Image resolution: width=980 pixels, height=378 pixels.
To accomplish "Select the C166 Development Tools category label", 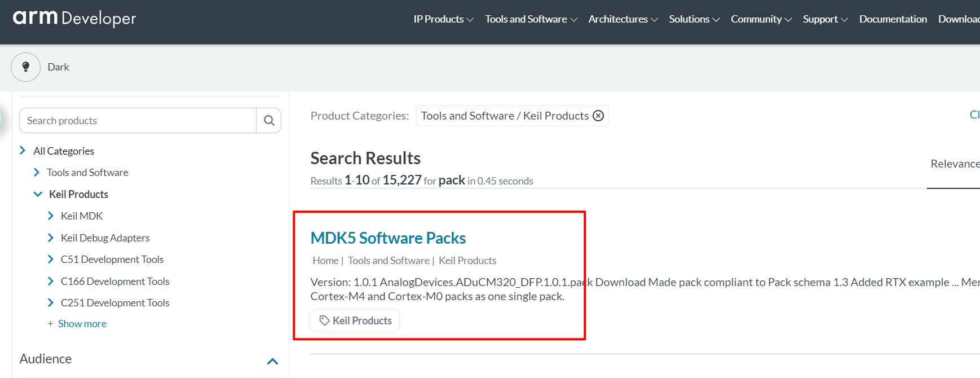I will [115, 282].
